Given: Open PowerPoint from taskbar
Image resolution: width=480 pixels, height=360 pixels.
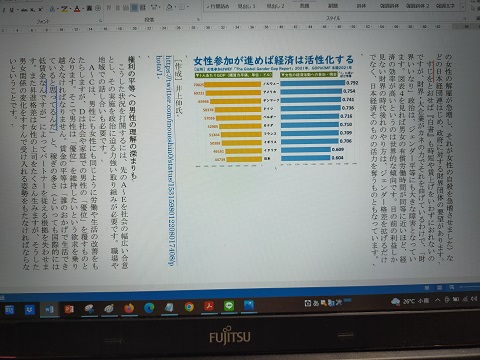Looking at the screenshot, I should pyautogui.click(x=69, y=309).
